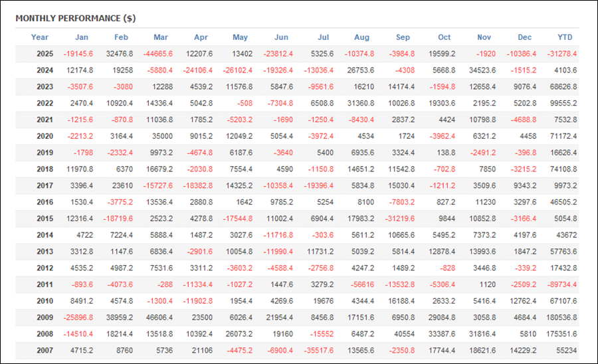598x364 pixels.
Task: Select the Dec column header
Action: (525, 37)
